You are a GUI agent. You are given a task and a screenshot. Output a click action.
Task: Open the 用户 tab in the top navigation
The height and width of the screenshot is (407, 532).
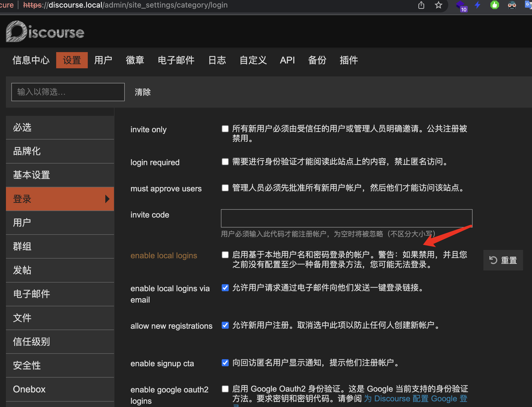pyautogui.click(x=103, y=60)
